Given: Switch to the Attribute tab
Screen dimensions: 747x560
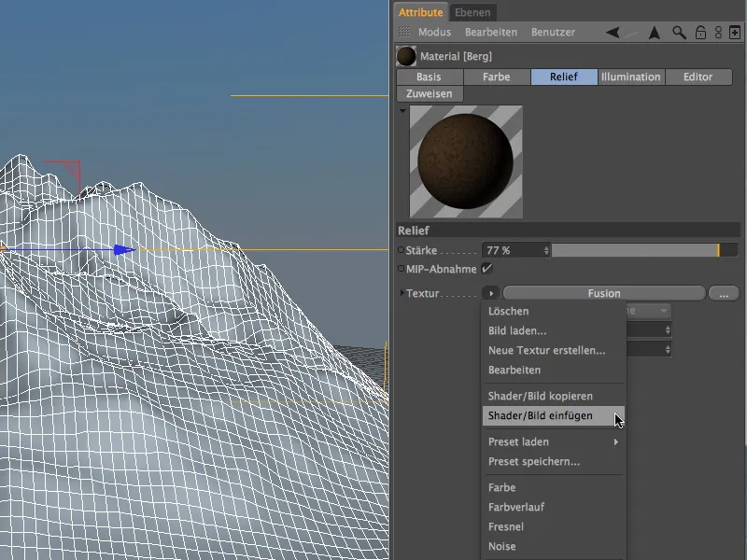Looking at the screenshot, I should [421, 12].
